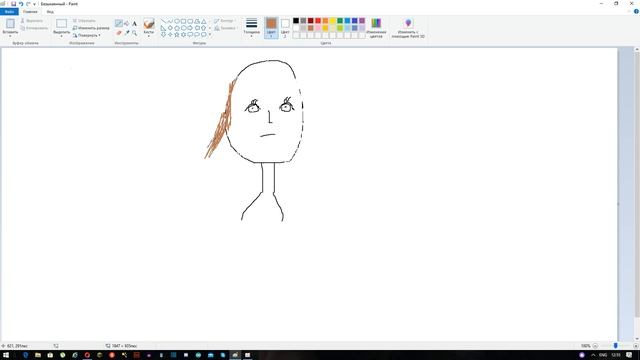The image size is (640, 360).
Task: Click the zoom slider handle
Action: tap(616, 346)
